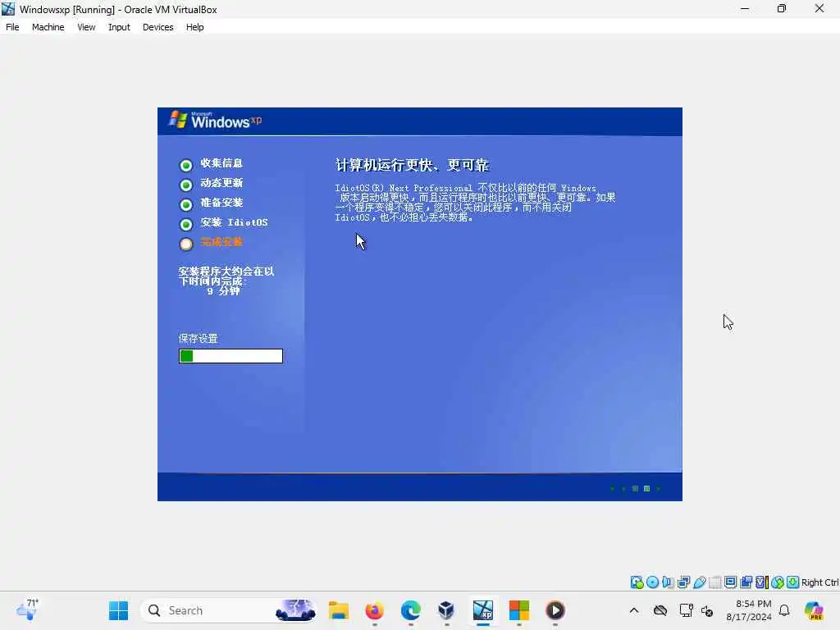Launch File Explorer from taskbar

(339, 610)
